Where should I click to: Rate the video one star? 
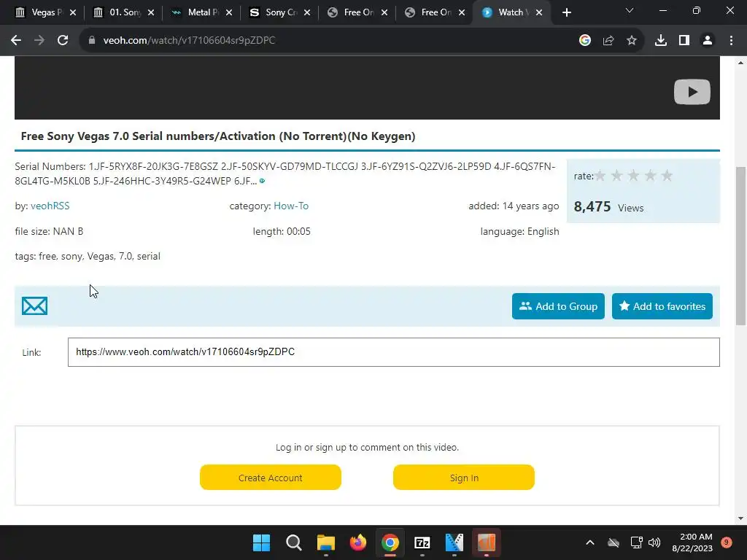(600, 176)
